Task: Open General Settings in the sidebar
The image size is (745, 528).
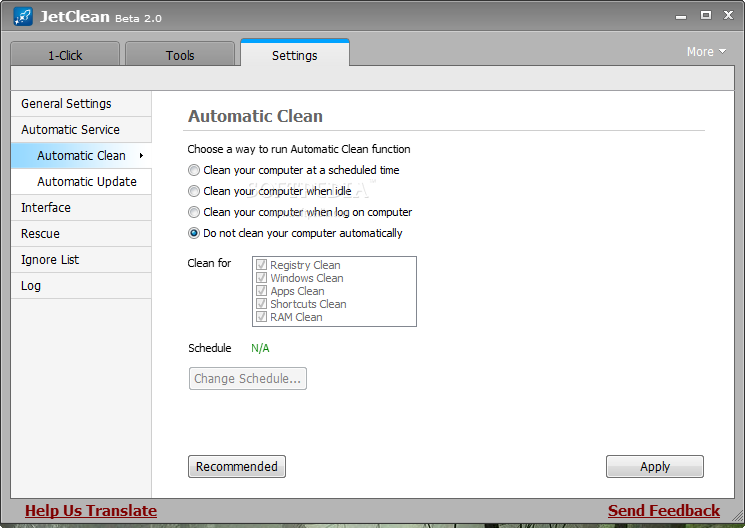Action: coord(81,104)
